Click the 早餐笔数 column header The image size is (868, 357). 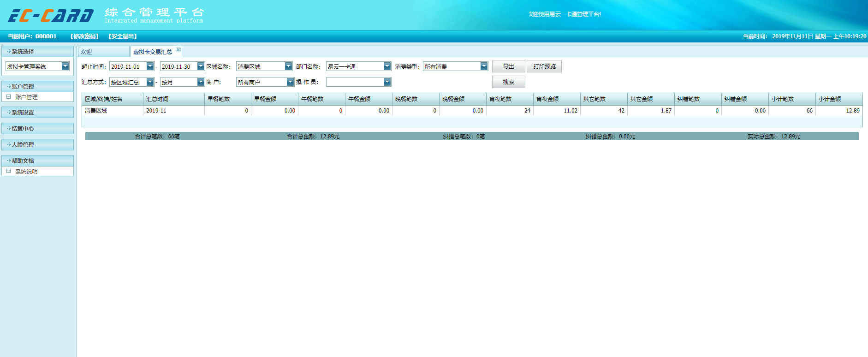point(228,99)
